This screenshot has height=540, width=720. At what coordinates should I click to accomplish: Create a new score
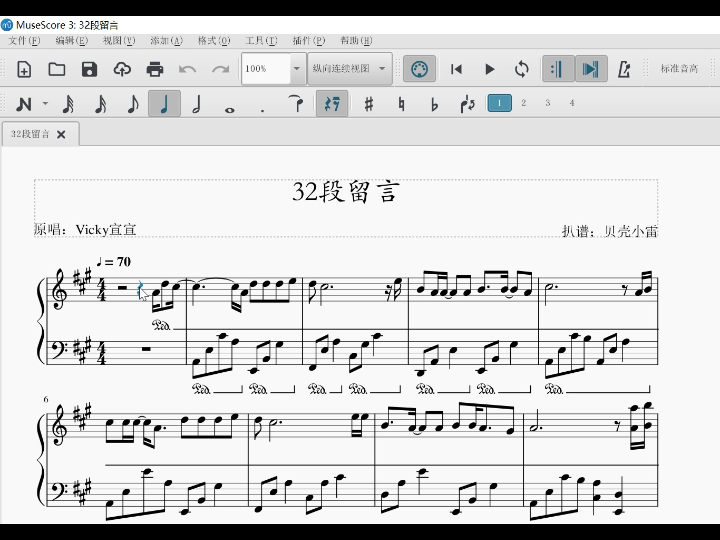(24, 69)
